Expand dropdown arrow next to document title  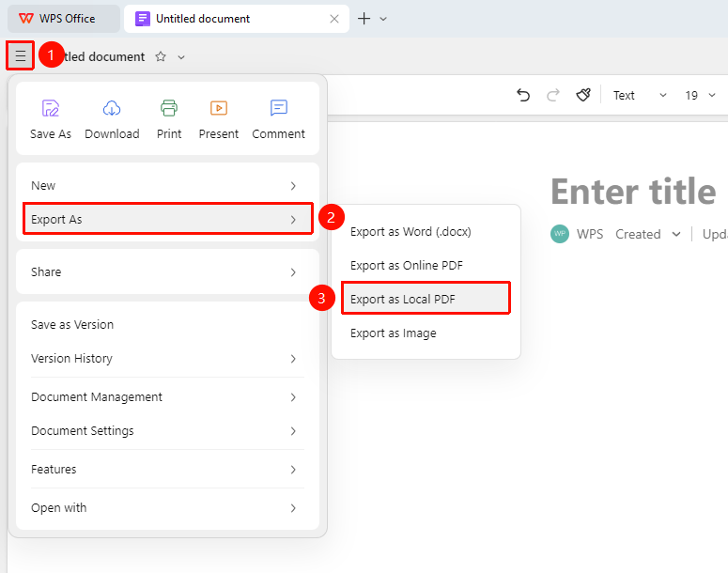click(181, 57)
